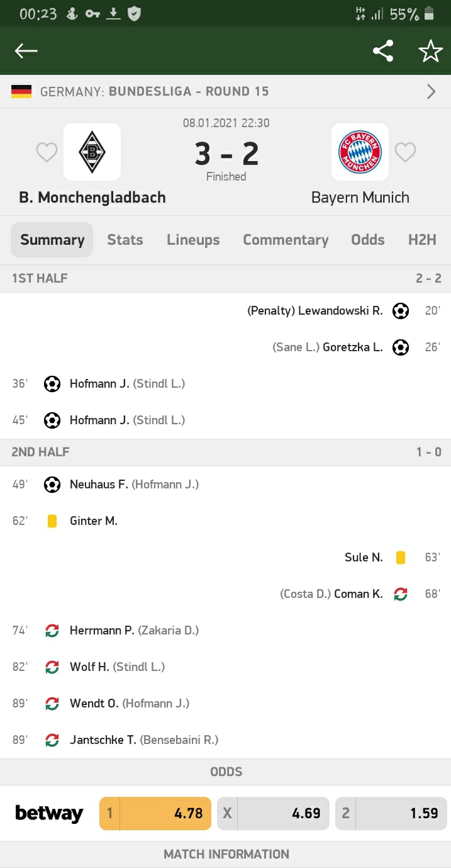Tap the B. Monchengladbach club crest
This screenshot has width=451, height=868.
click(92, 152)
